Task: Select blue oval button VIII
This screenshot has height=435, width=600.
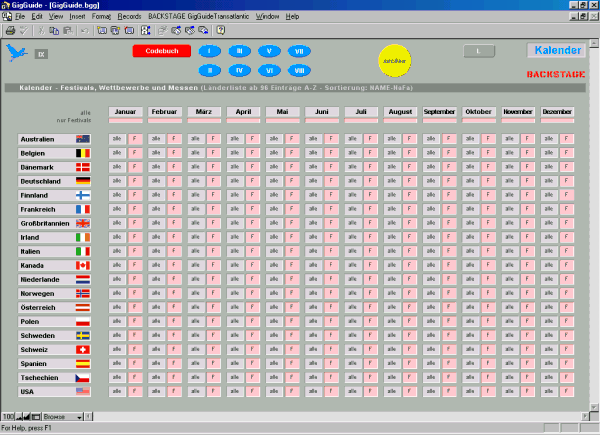Action: [x=299, y=70]
